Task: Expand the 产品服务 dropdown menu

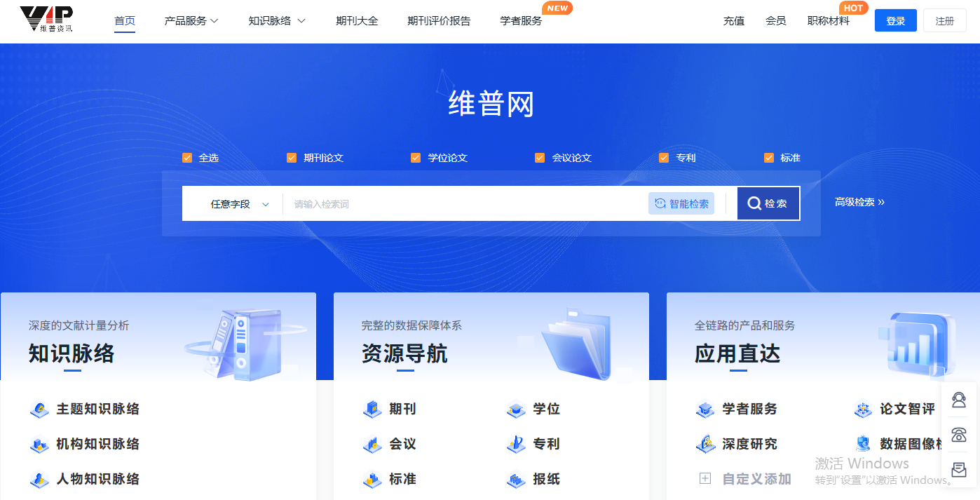Action: (x=191, y=21)
